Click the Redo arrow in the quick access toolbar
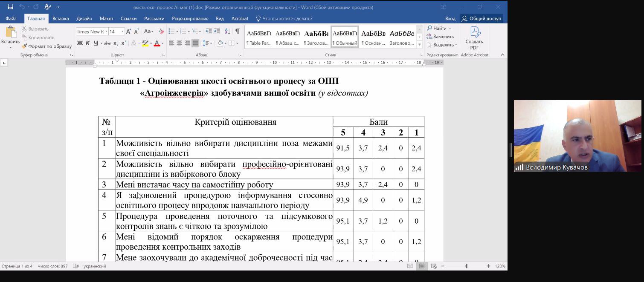Screen dimensions: 644x282 click(36, 7)
